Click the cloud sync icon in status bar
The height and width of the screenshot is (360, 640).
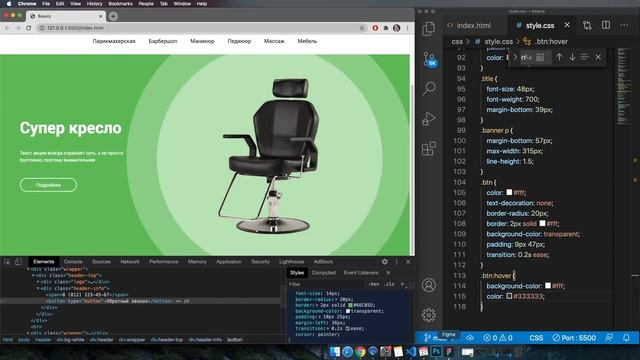(x=470, y=338)
